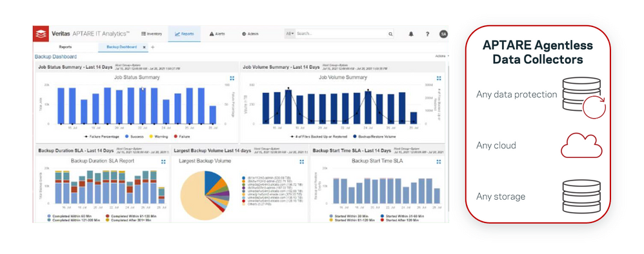
Task: Switch to the Reports sub-tab
Action: click(x=65, y=47)
